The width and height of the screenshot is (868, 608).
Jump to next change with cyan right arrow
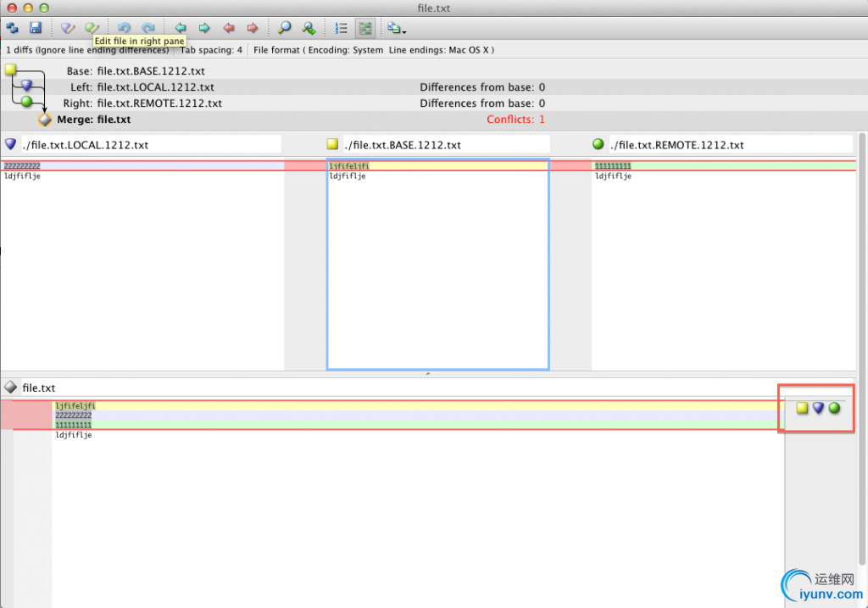point(204,28)
